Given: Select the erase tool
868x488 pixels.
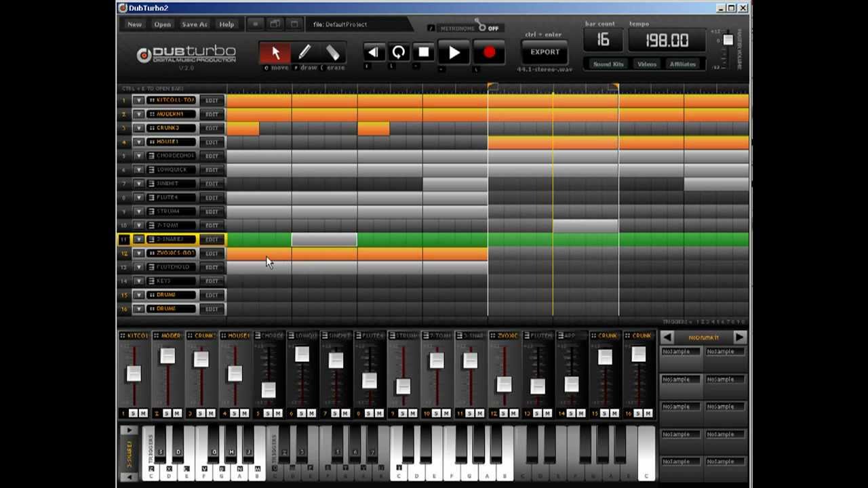Looking at the screenshot, I should click(332, 53).
